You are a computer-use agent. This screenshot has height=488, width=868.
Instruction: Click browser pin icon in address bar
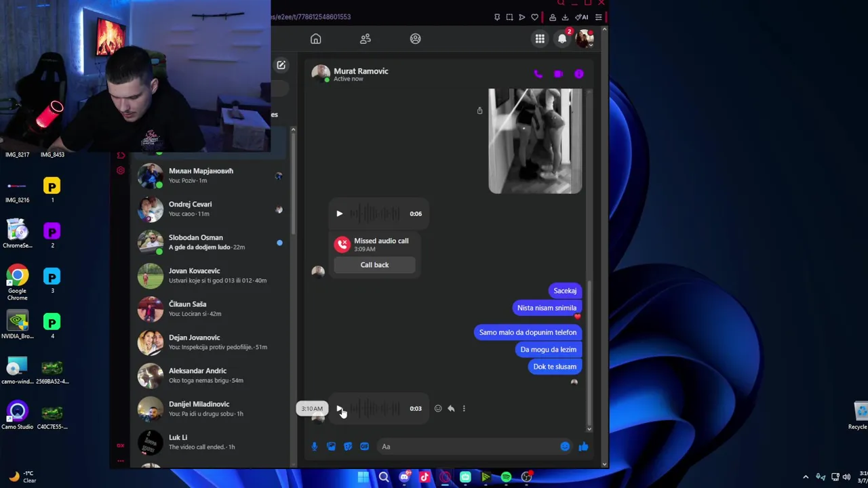[x=497, y=17]
